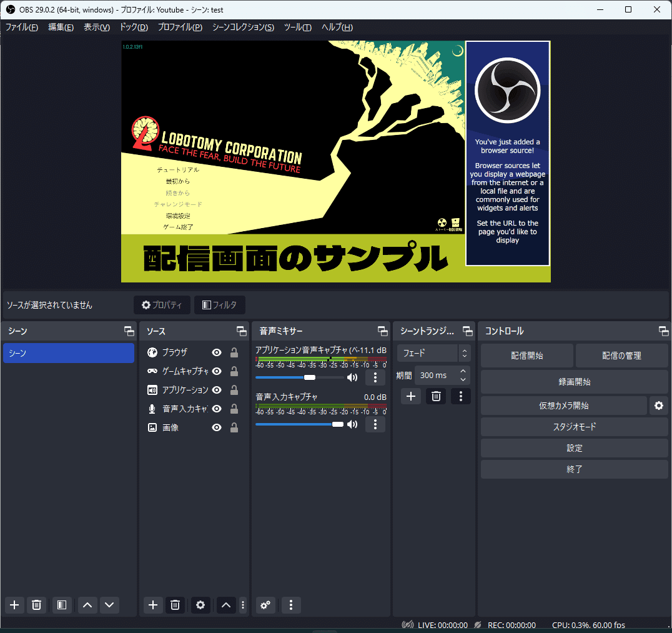Open the フェード transition dropdown
672x633 pixels.
(x=433, y=354)
